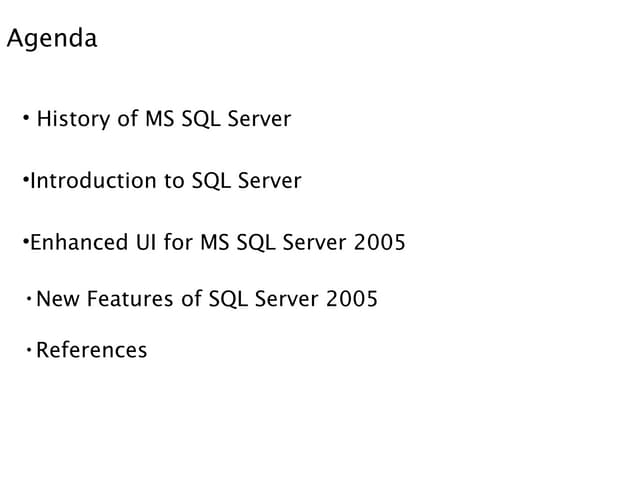Click the bullet before References
Viewport: 640px width, 480px height.
coord(29,349)
